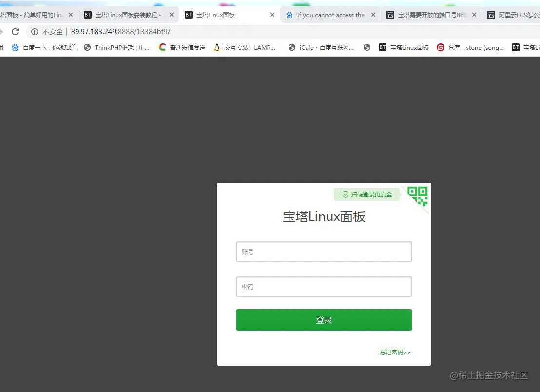Screen dimensions: 540x392
Task: Close the active 宝塔Linux面板 tab
Action: point(272,15)
